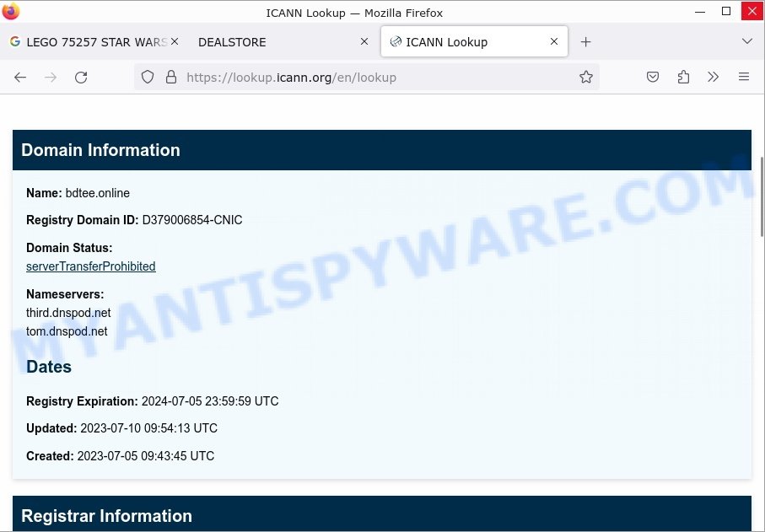This screenshot has height=532, width=765.
Task: Click the page vertical scrollbar thumb
Action: pos(761,196)
